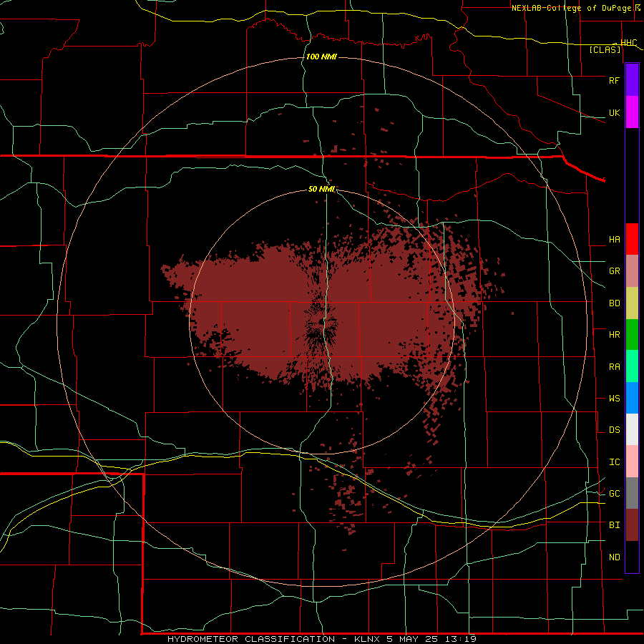Click the BD legend label
Screen dimensions: 644x644
coord(614,303)
